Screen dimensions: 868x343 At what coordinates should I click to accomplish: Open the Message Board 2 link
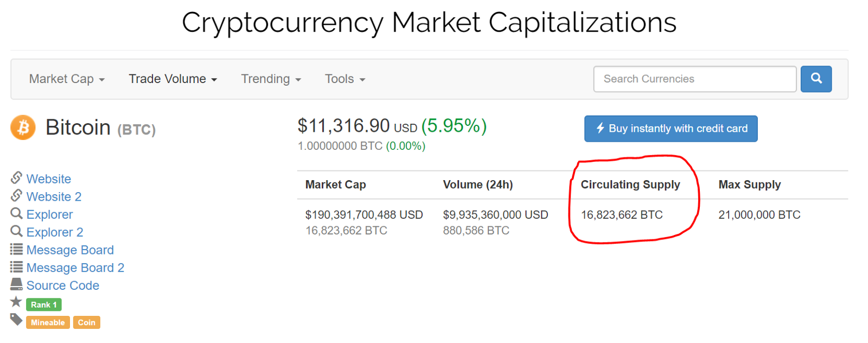pos(75,268)
